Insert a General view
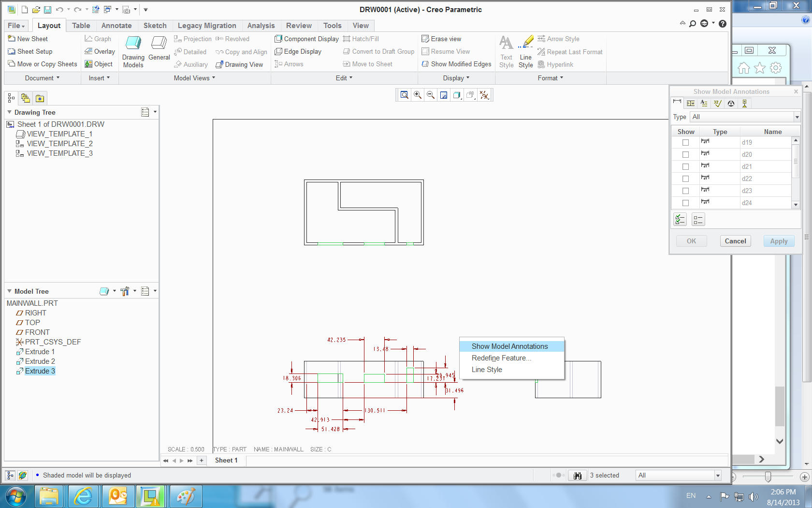This screenshot has height=508, width=812. coord(159,48)
